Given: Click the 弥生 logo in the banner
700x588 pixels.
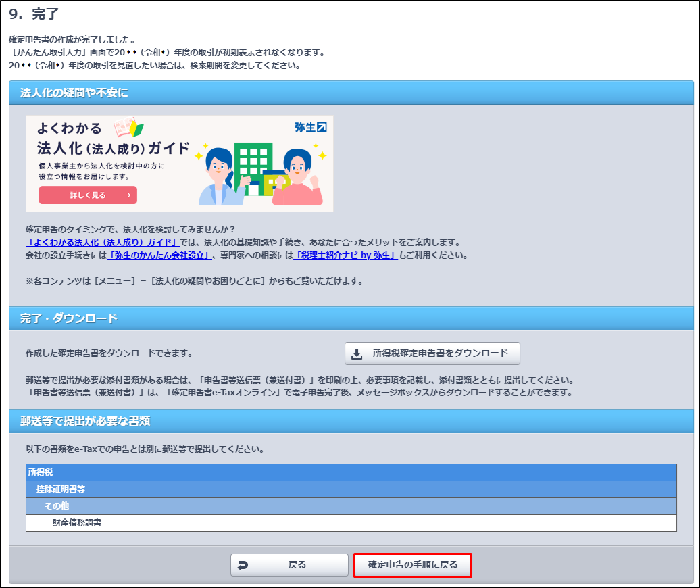Looking at the screenshot, I should (x=310, y=127).
